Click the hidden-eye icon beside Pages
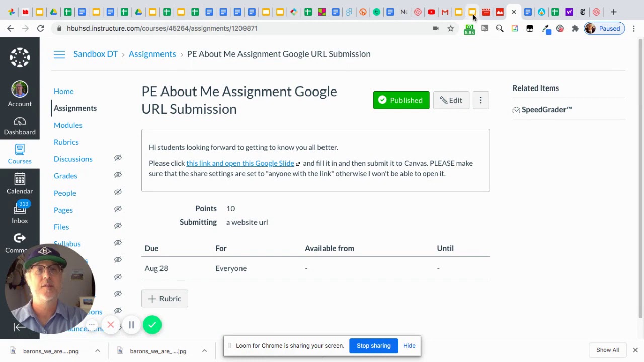 coord(118,209)
